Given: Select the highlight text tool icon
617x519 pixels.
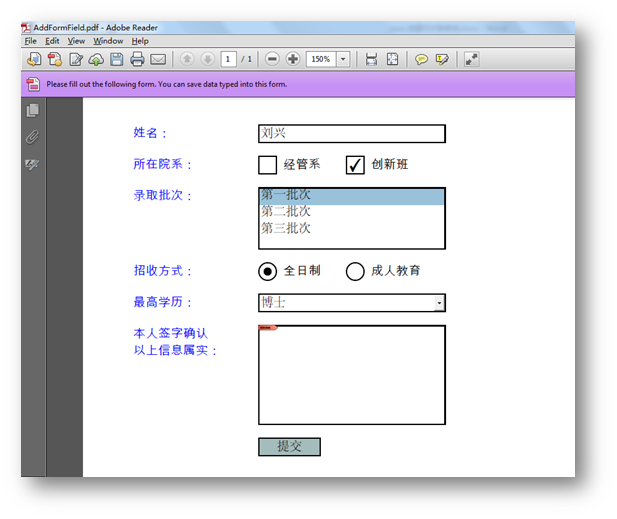Looking at the screenshot, I should tap(442, 59).
